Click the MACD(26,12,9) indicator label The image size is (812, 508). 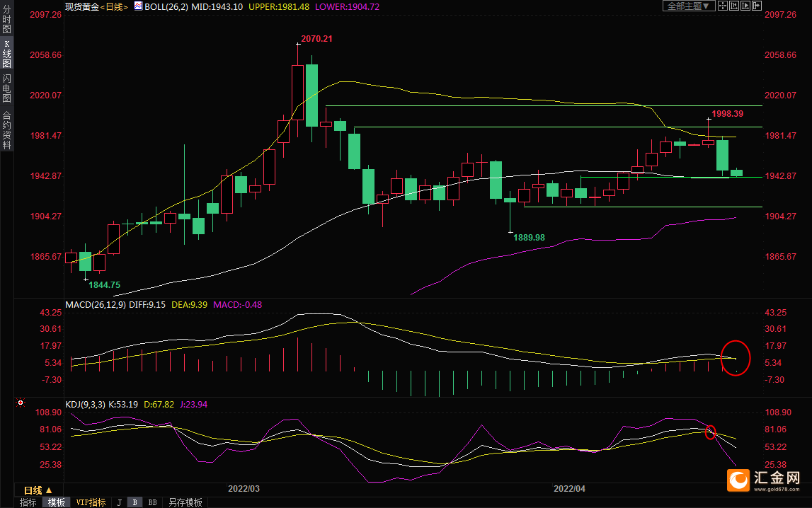(96, 305)
